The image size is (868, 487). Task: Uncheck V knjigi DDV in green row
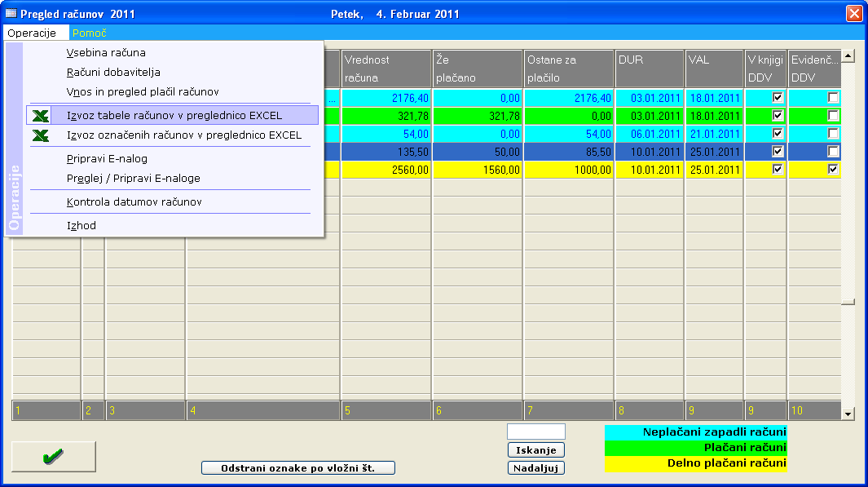[778, 116]
